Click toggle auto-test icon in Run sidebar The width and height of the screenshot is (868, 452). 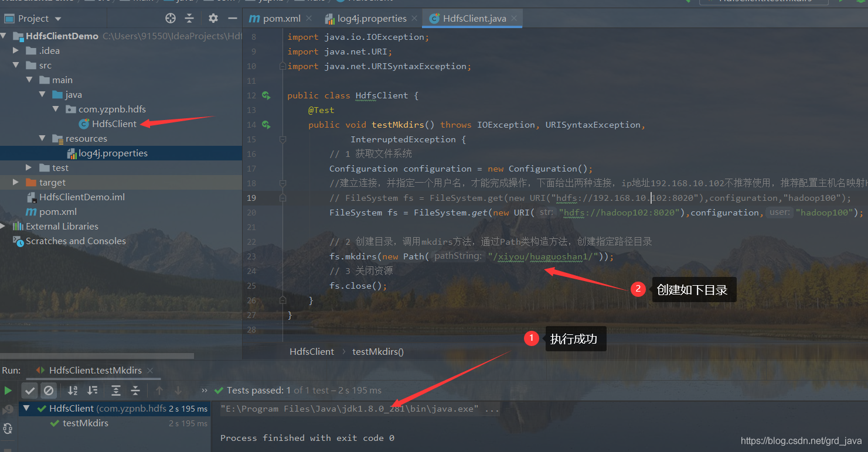(x=8, y=429)
